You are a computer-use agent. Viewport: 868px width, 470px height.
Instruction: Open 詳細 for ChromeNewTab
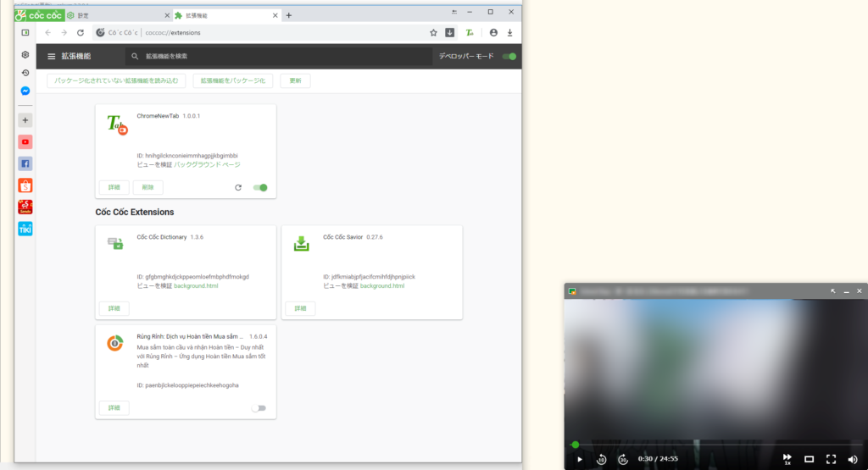coord(114,187)
